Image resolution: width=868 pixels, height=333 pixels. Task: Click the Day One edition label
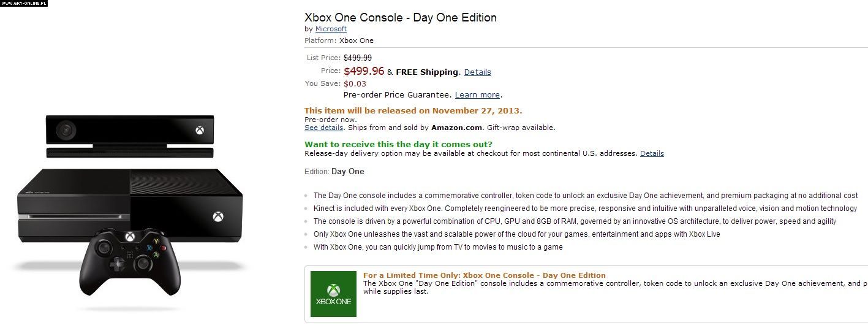tap(347, 172)
